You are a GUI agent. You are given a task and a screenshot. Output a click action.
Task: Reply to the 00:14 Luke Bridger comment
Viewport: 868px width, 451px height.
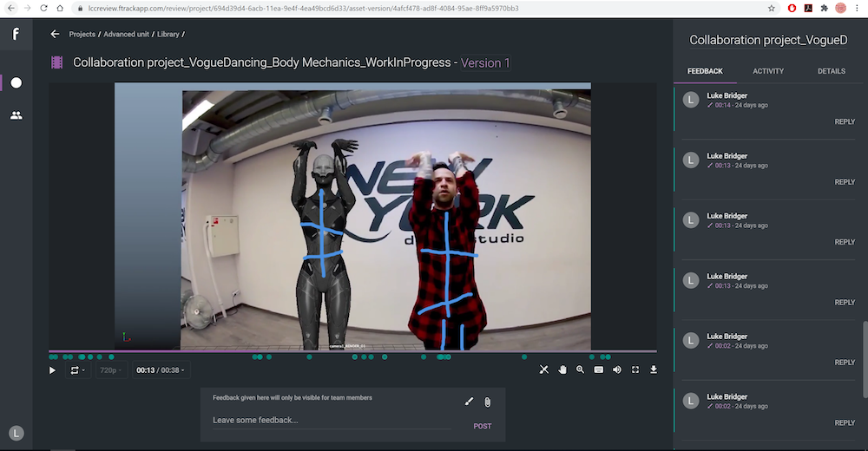click(x=845, y=121)
